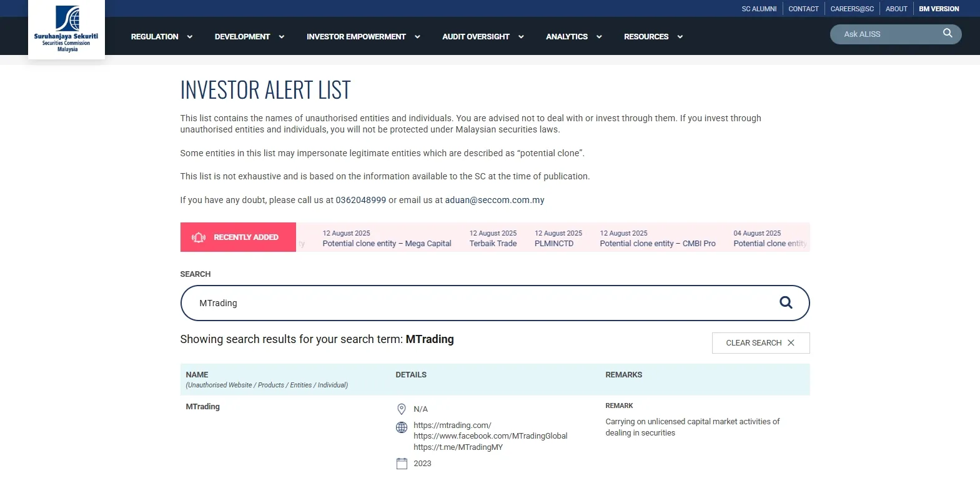Expand the Development menu chevron

(282, 37)
